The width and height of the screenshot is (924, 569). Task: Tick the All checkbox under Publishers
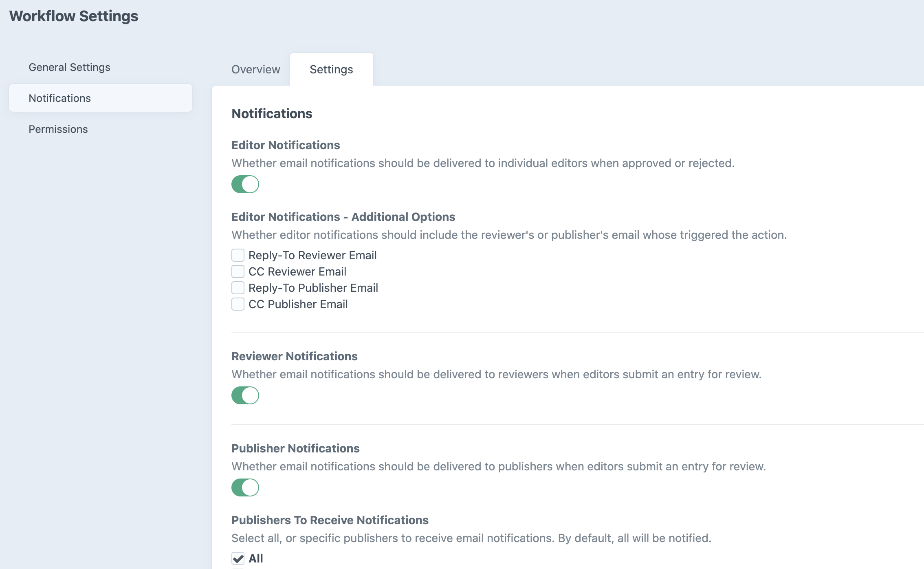coord(238,558)
